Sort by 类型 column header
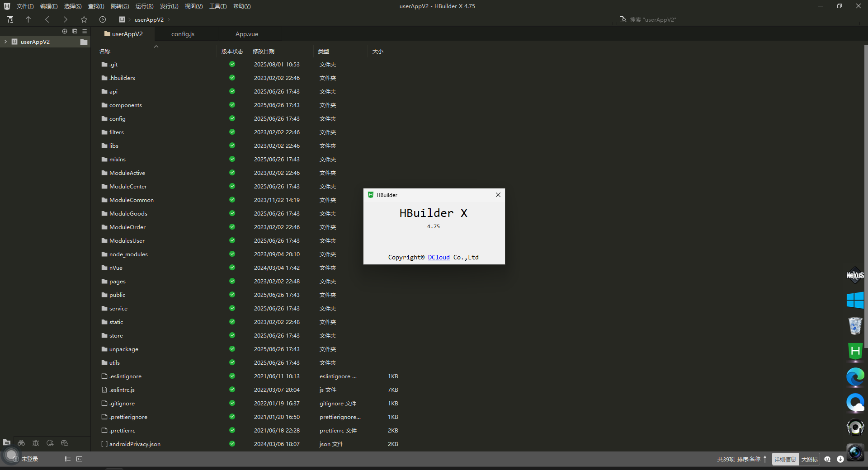Image resolution: width=868 pixels, height=470 pixels. pyautogui.click(x=324, y=52)
